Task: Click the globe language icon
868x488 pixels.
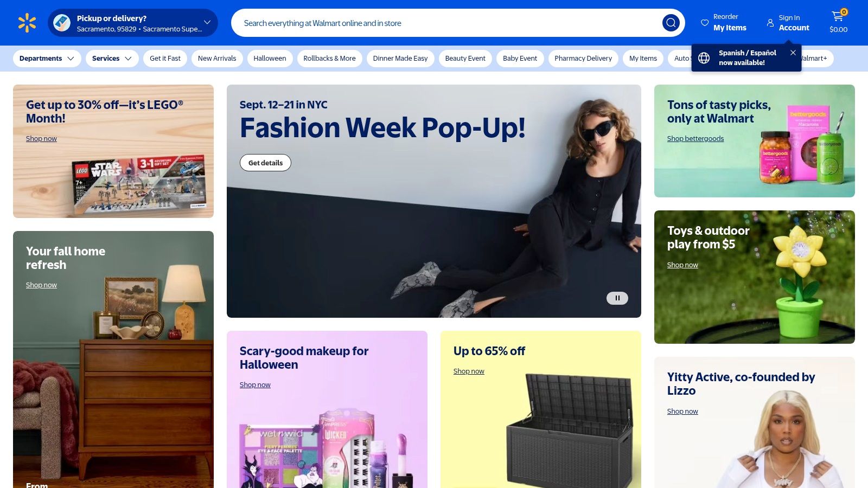Action: tap(704, 58)
